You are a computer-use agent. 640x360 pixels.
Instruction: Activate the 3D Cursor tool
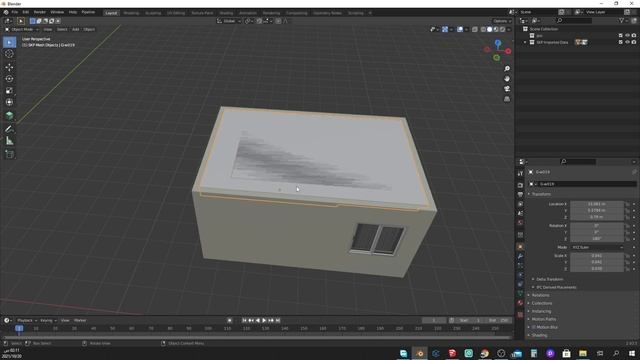tap(9, 54)
